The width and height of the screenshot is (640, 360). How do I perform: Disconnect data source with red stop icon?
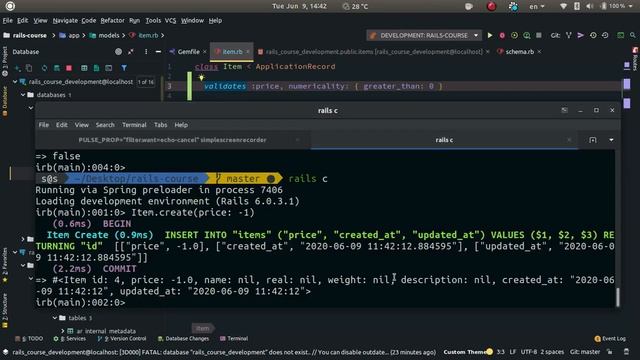tap(69, 68)
